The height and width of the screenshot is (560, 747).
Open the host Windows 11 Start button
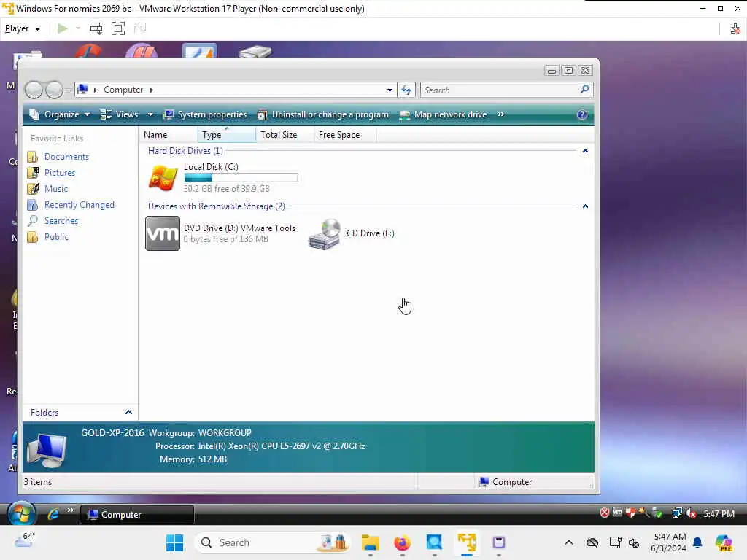click(174, 542)
